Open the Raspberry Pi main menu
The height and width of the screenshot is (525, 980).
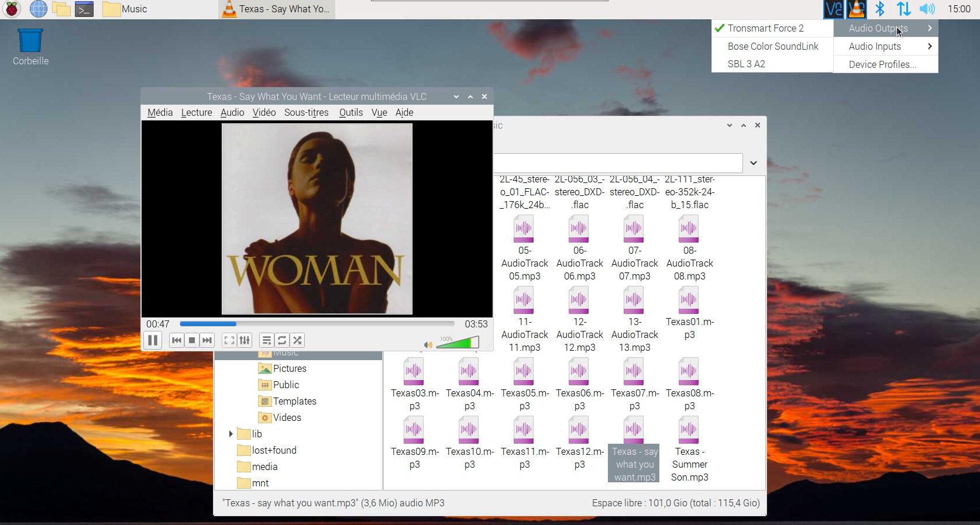click(x=12, y=9)
